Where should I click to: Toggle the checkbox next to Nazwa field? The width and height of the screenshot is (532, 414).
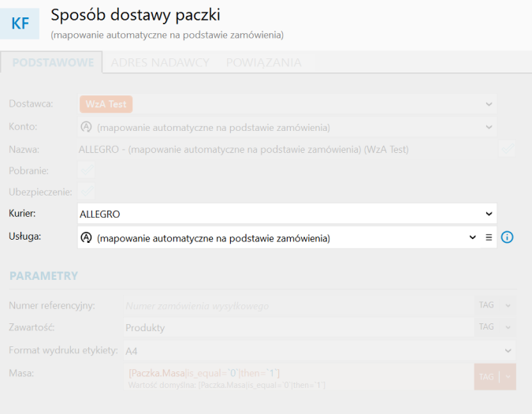point(507,148)
